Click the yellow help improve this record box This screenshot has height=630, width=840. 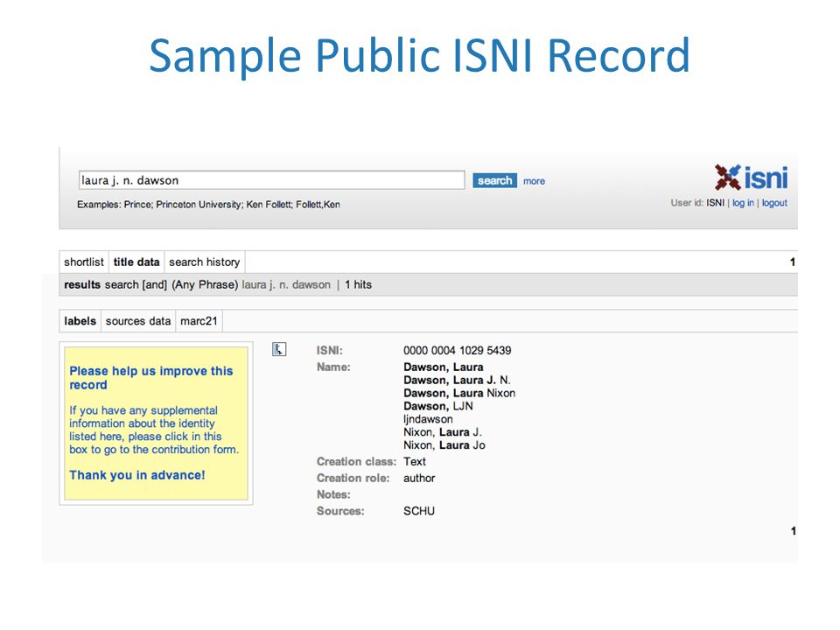coord(156,423)
